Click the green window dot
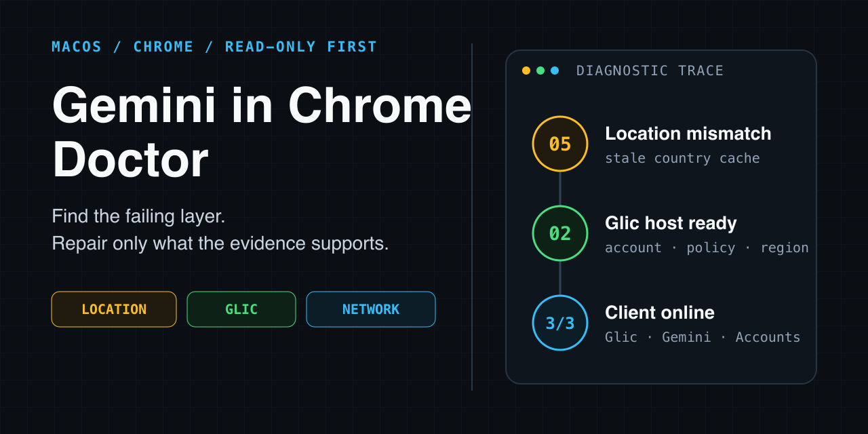The height and width of the screenshot is (434, 868). pyautogui.click(x=540, y=71)
